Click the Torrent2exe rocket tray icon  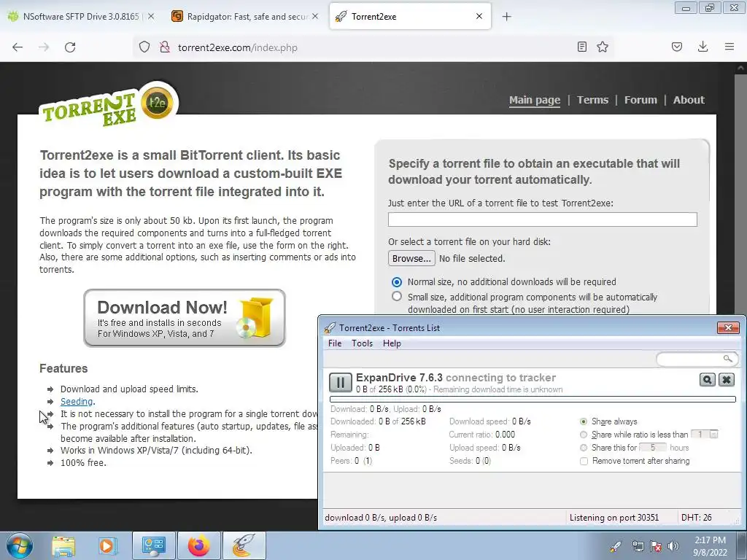click(616, 547)
